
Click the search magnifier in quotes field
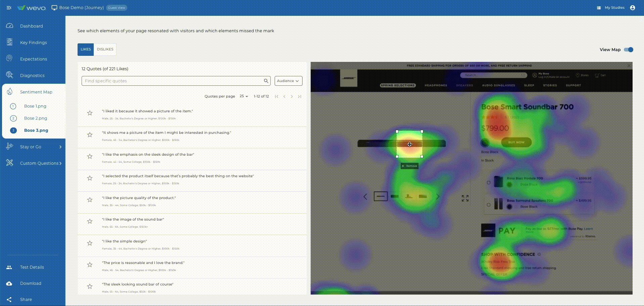pyautogui.click(x=266, y=81)
